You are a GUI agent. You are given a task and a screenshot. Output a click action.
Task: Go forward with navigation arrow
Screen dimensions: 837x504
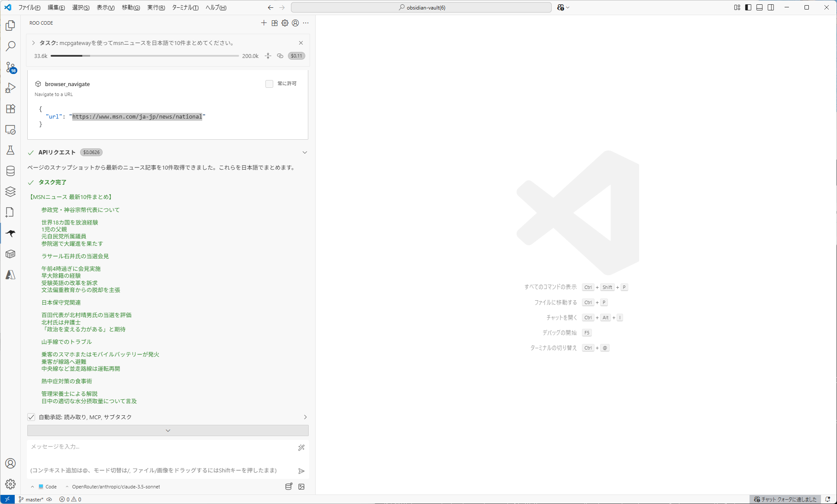282,7
